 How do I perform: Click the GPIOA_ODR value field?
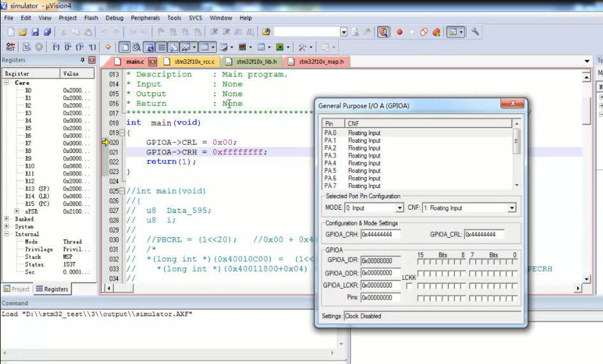click(x=380, y=273)
